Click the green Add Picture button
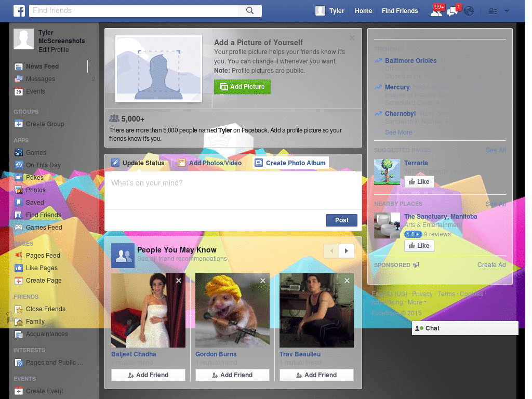Screen dimensions: 532x399 pyautogui.click(x=242, y=87)
